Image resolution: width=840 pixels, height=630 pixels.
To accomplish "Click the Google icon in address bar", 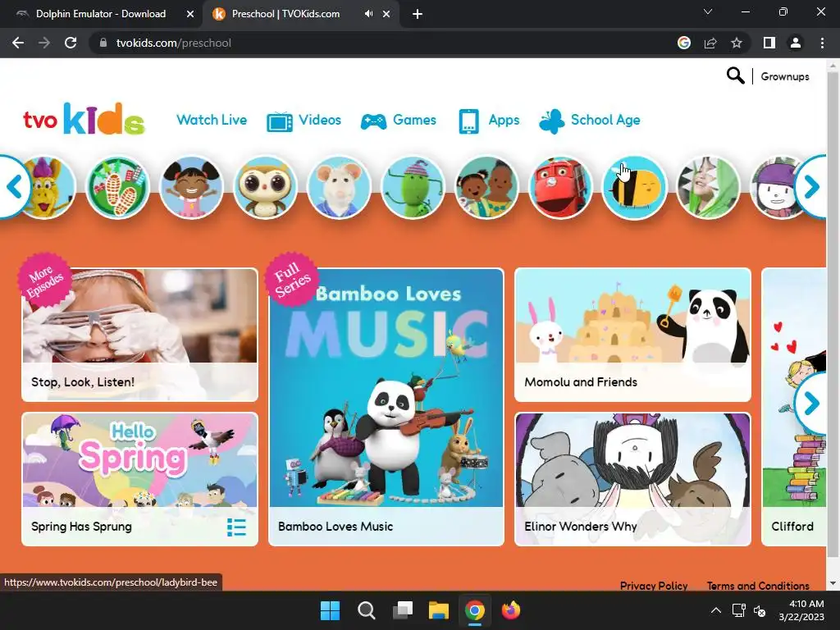I will click(x=684, y=43).
